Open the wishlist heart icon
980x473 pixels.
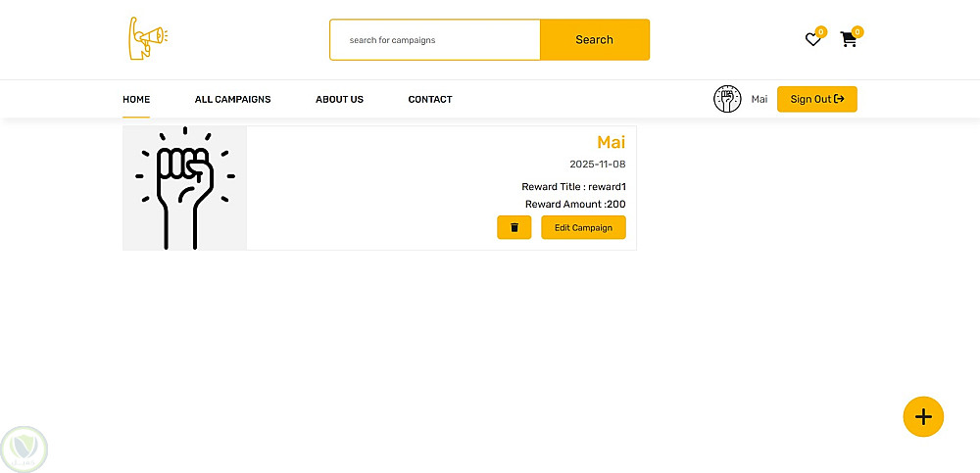pyautogui.click(x=812, y=40)
